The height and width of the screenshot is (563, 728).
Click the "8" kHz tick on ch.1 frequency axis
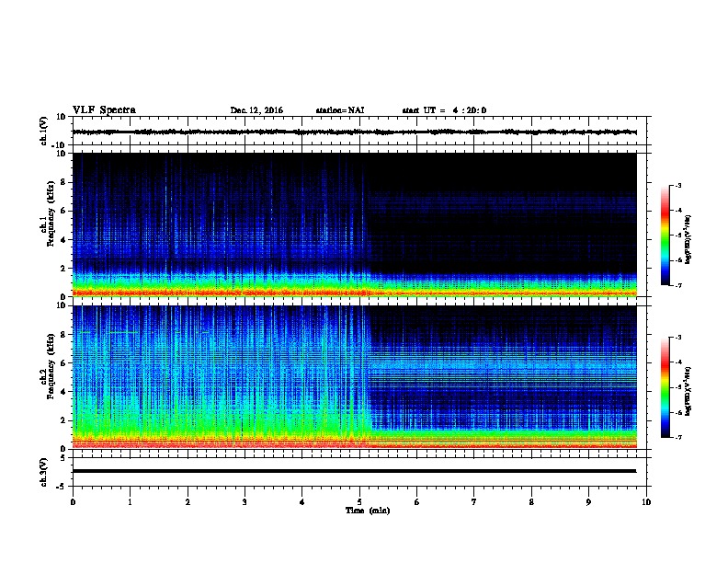point(63,182)
